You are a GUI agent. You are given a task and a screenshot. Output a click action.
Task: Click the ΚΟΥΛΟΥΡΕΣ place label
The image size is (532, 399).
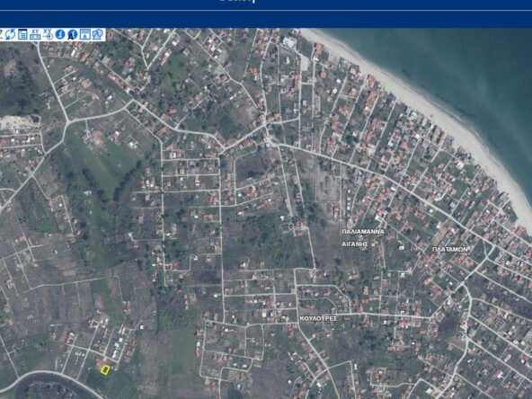[318, 319]
